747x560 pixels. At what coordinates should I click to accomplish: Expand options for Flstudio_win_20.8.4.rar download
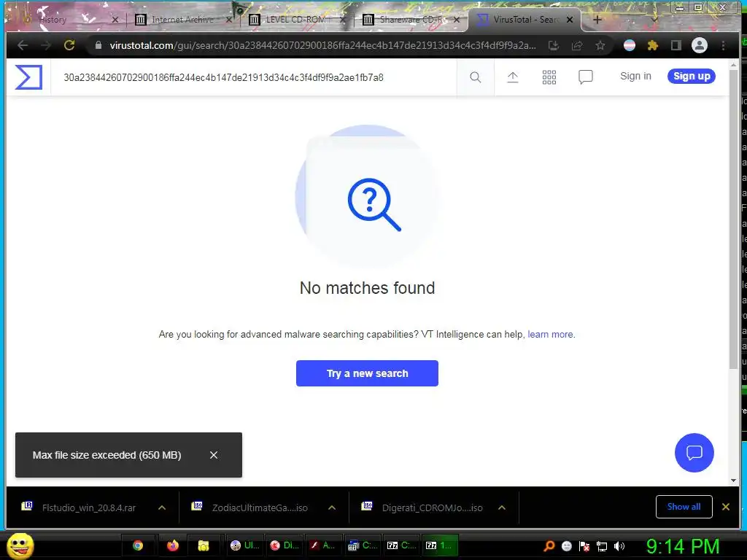click(x=162, y=507)
